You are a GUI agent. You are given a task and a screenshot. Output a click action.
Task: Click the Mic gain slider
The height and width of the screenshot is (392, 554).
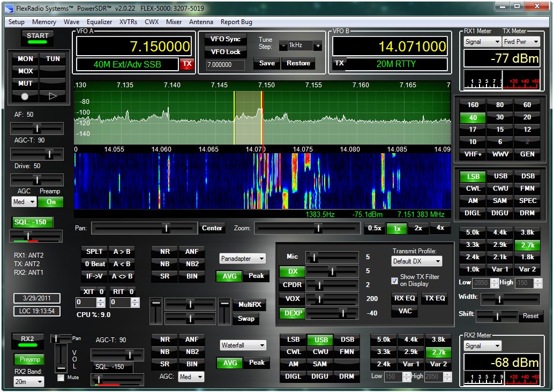tap(332, 258)
